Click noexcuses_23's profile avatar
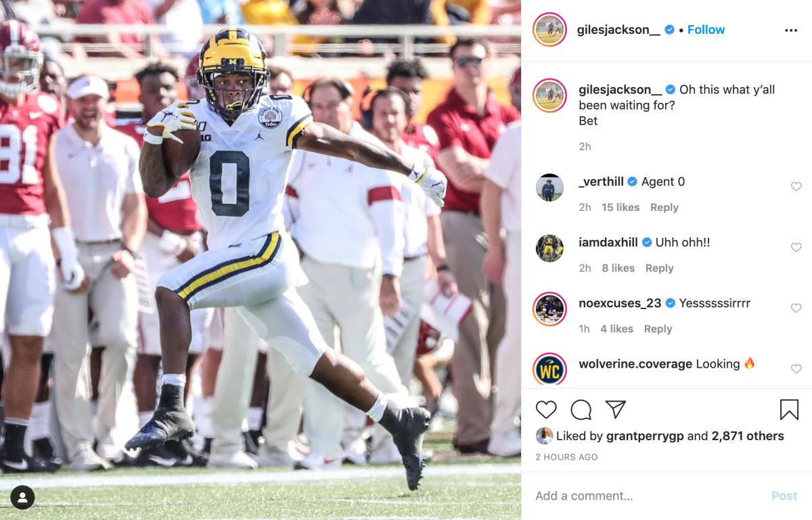The image size is (812, 520). 549,309
